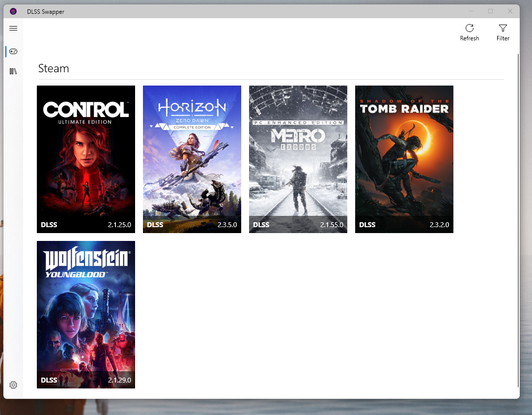532x415 pixels.
Task: Click the DLSS Swapper title text
Action: [x=46, y=11]
